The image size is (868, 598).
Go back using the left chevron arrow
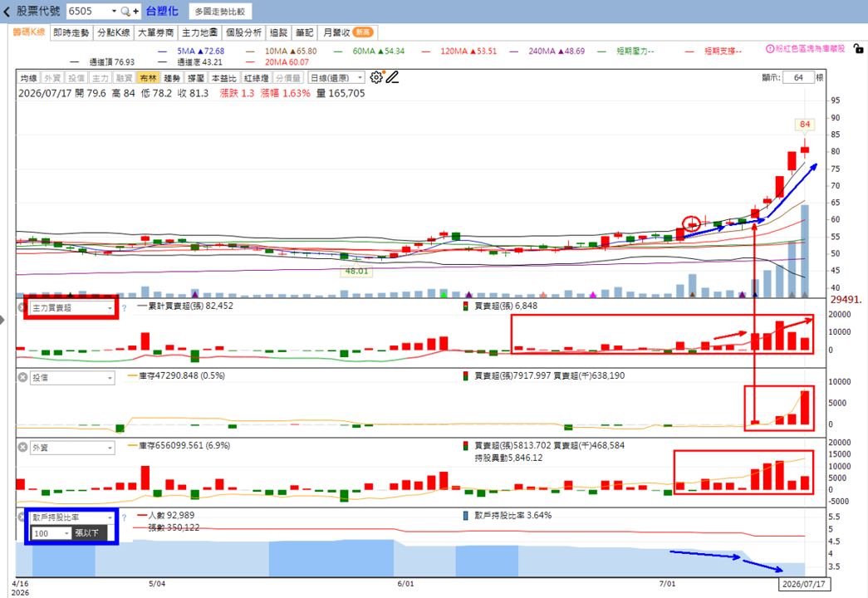[7, 11]
